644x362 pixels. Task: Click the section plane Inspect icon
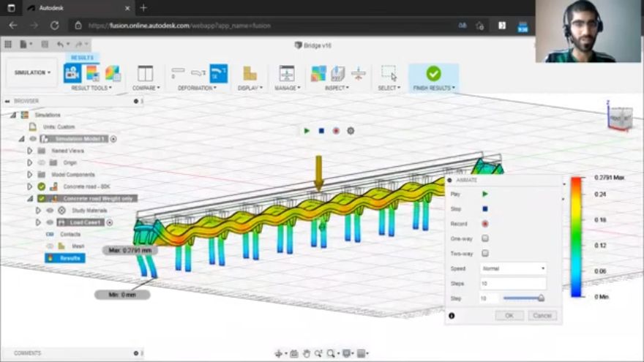click(338, 73)
